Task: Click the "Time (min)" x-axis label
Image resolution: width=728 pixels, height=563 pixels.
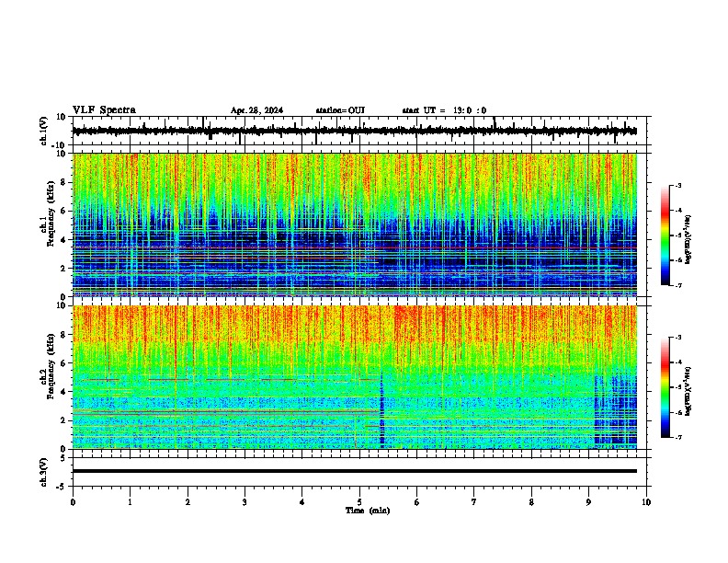Action: click(x=368, y=511)
